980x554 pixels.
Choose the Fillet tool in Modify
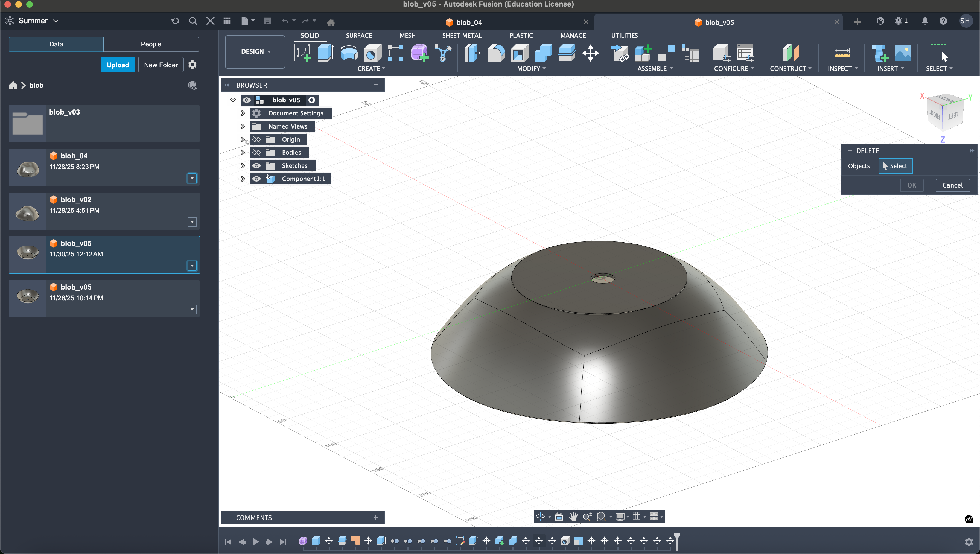(x=496, y=53)
